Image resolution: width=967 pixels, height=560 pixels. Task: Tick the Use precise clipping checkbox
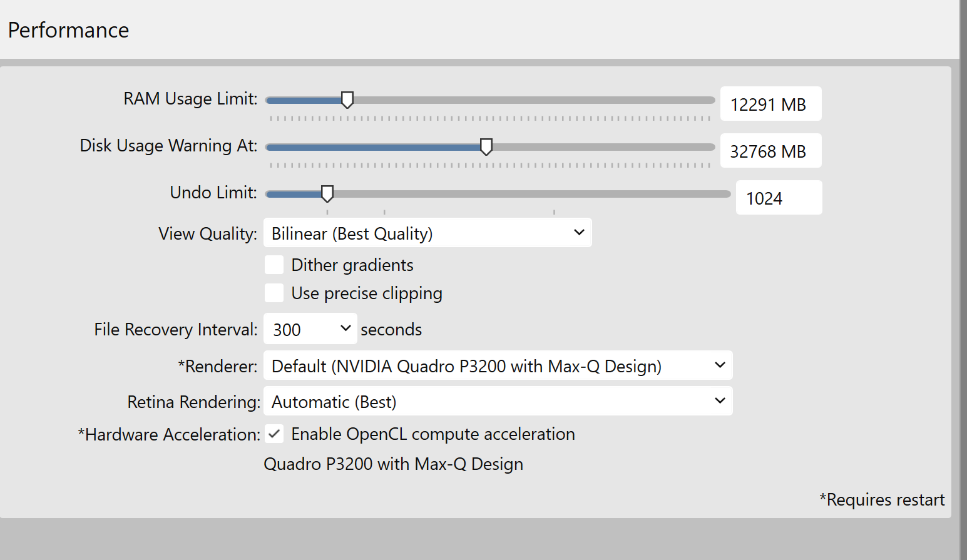[x=274, y=293]
